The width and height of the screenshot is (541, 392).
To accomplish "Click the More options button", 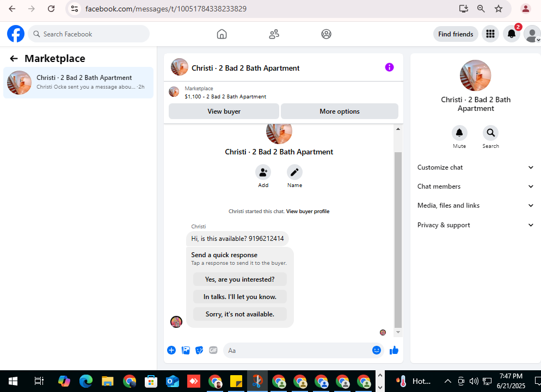I will tap(340, 111).
